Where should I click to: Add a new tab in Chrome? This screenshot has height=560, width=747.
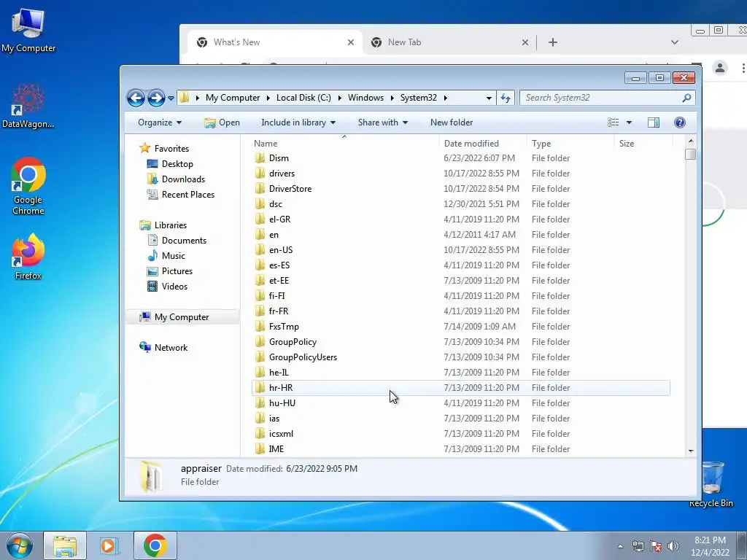553,42
